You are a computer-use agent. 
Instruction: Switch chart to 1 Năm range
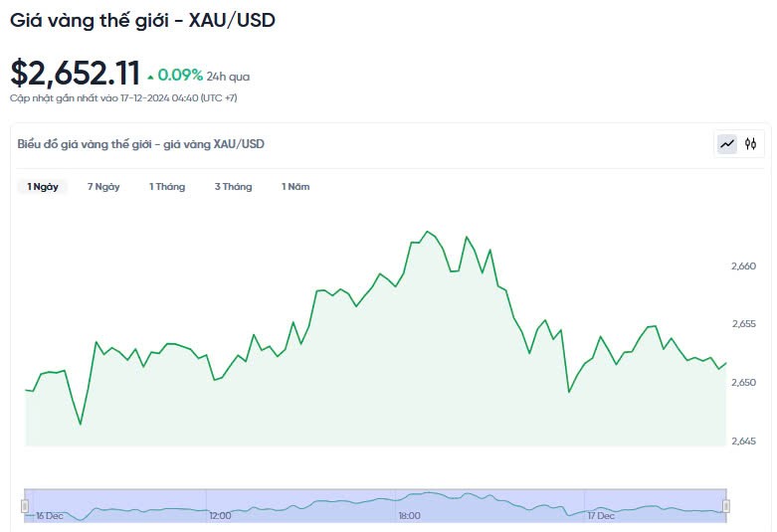click(x=295, y=187)
